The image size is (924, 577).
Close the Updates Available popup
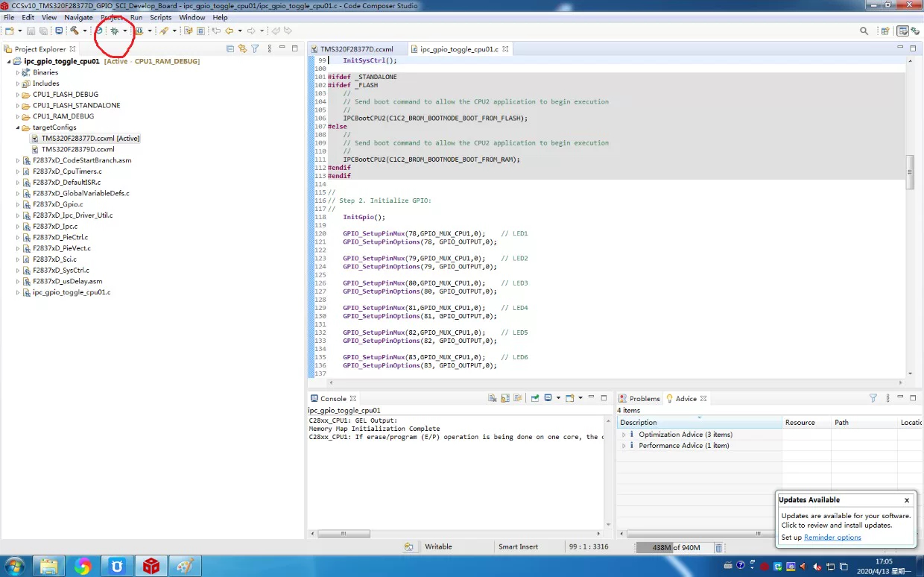(907, 500)
